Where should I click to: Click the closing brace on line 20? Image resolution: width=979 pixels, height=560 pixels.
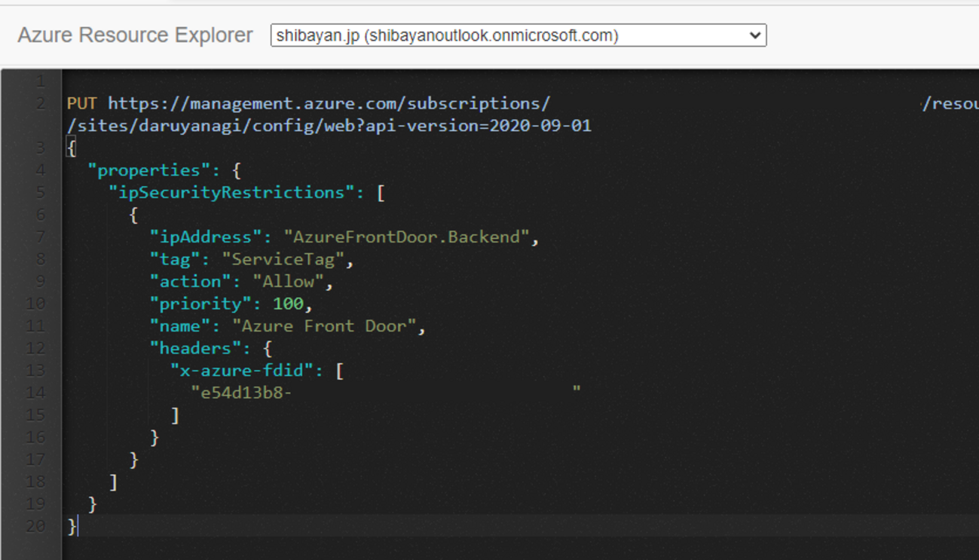tap(71, 526)
